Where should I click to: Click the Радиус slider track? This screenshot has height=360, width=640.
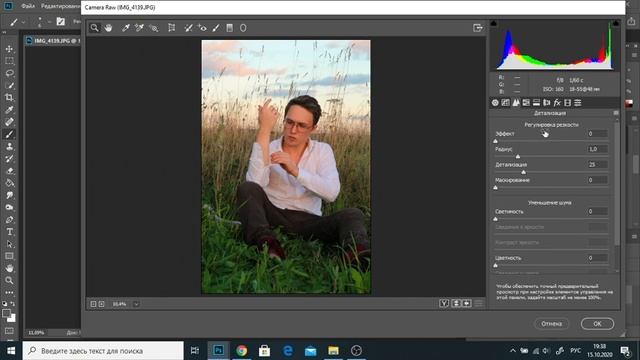(x=551, y=156)
